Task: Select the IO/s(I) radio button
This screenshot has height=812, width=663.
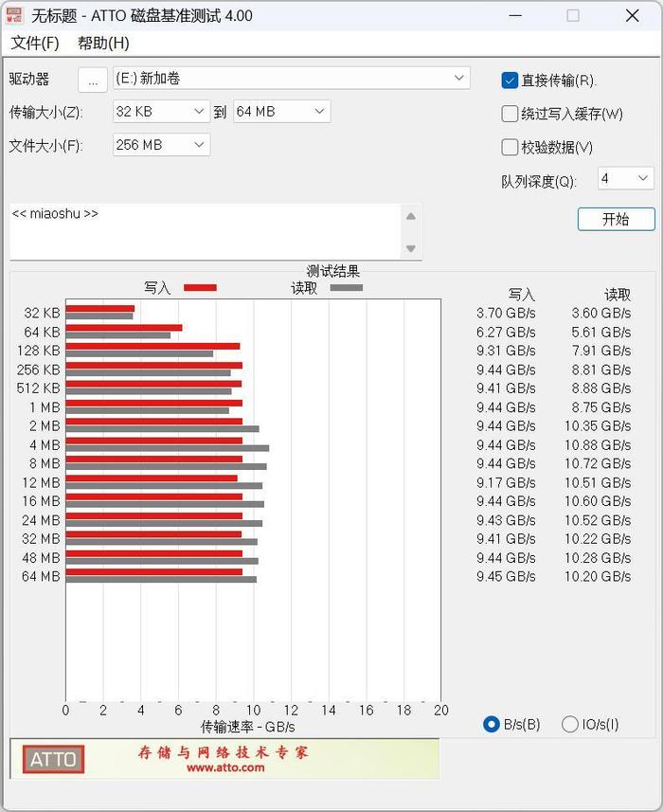Action: tap(570, 724)
